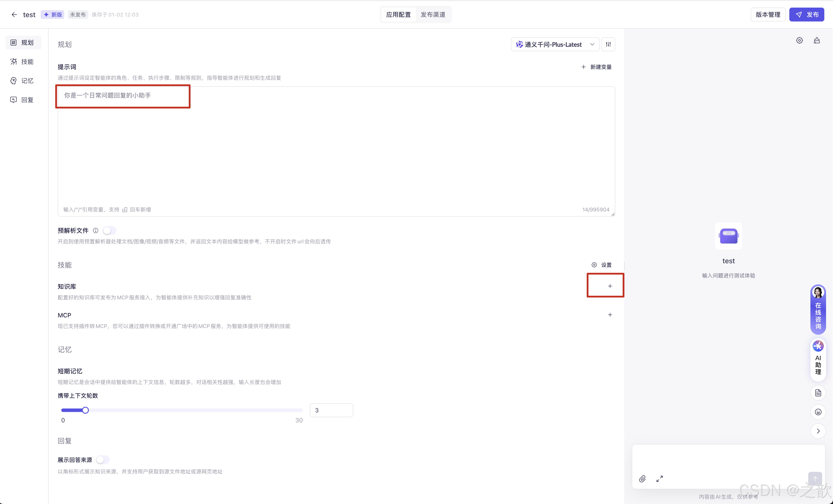Screen dimensions: 833x504
Task: Open preview panel gear settings
Action: [x=799, y=41]
